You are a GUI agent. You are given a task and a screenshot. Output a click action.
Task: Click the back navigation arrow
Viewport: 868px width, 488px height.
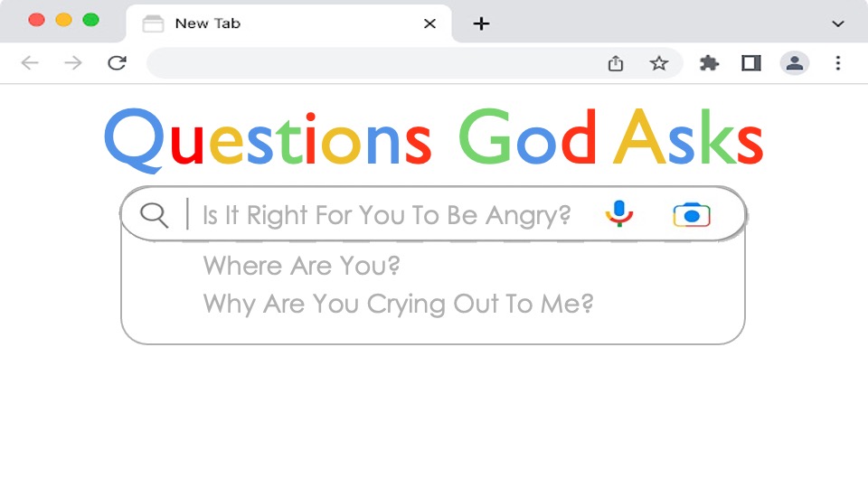click(x=30, y=63)
